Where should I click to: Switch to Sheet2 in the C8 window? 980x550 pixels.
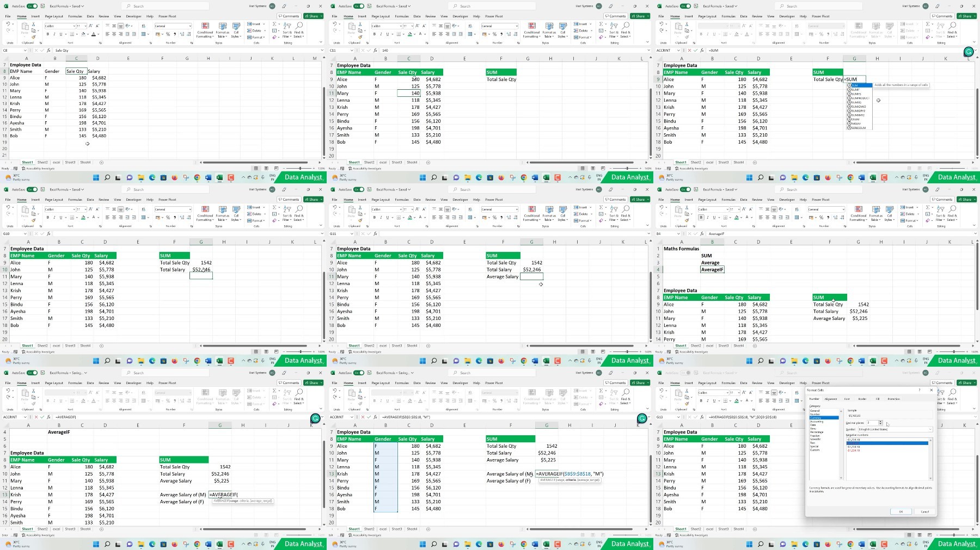tap(42, 162)
